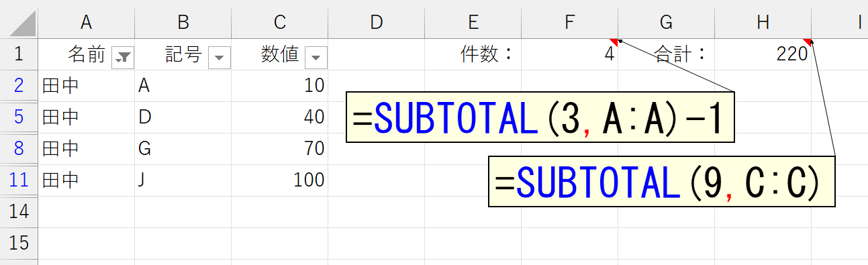This screenshot has width=868, height=265.
Task: Click the SUBTOTAL(3,A:A)-1 comment box
Action: point(540,118)
